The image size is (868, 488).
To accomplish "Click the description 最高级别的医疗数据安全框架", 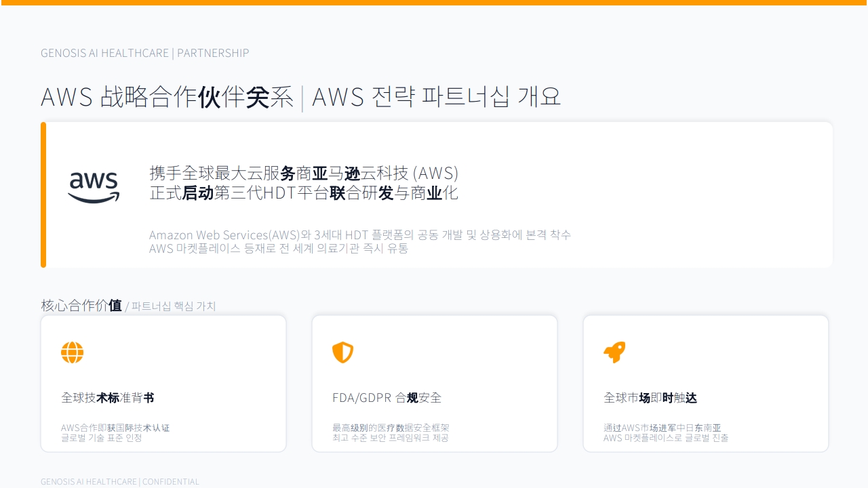I will click(391, 428).
